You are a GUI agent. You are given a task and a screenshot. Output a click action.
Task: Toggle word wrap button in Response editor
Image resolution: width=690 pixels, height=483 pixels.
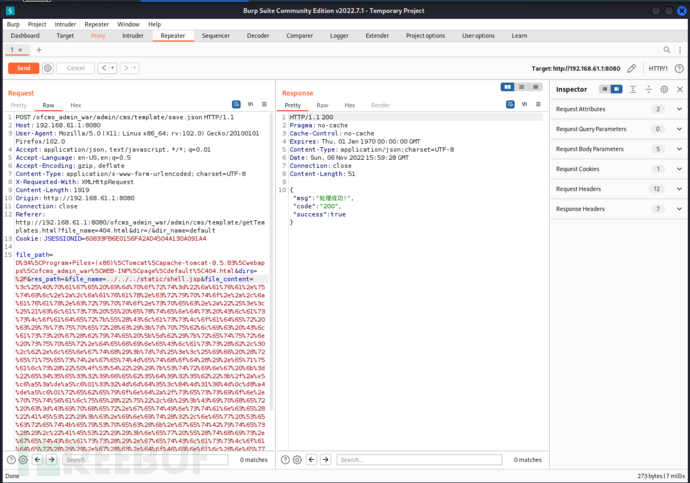(x=512, y=104)
